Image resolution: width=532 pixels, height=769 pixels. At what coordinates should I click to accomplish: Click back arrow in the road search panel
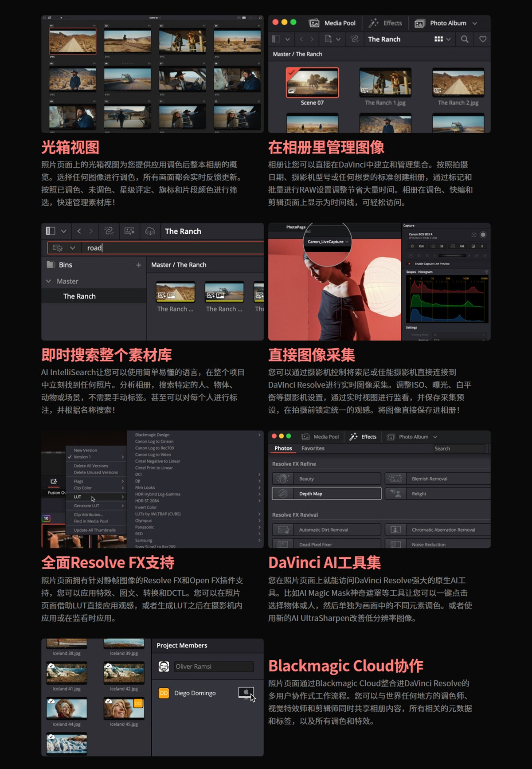79,231
